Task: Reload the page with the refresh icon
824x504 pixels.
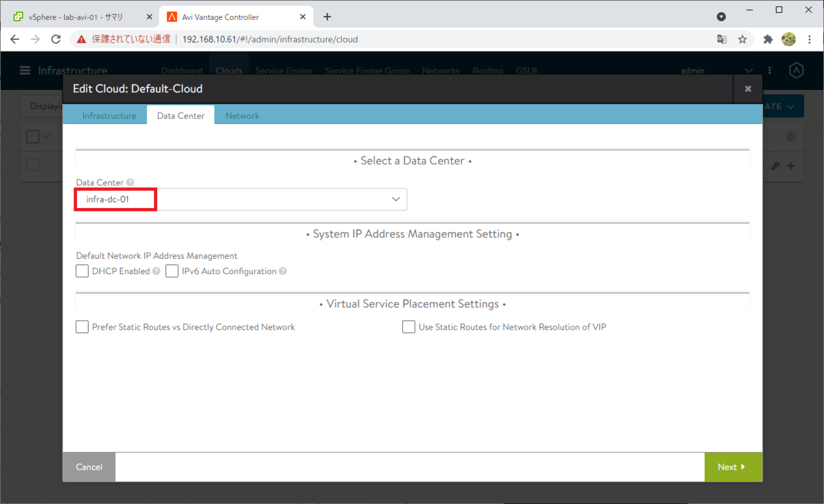Action: [56, 39]
